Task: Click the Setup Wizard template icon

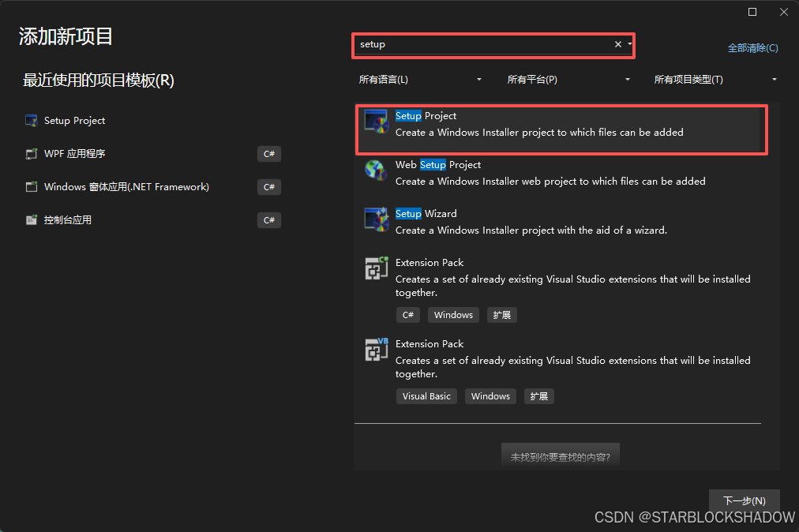Action: pos(377,219)
